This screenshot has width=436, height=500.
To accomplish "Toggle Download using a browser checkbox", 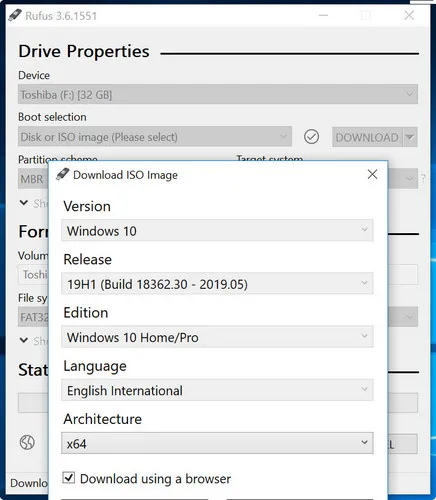I will coord(69,478).
